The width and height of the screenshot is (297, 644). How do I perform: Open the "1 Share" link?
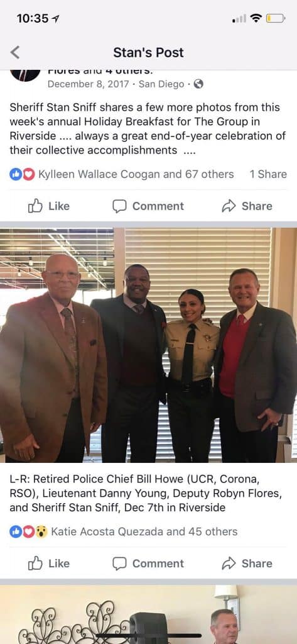pos(268,175)
